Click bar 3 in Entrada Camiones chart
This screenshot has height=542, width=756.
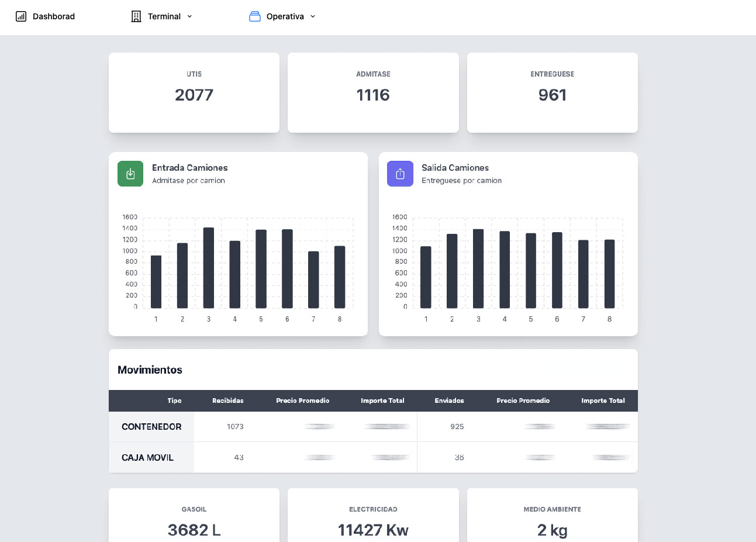[209, 268]
